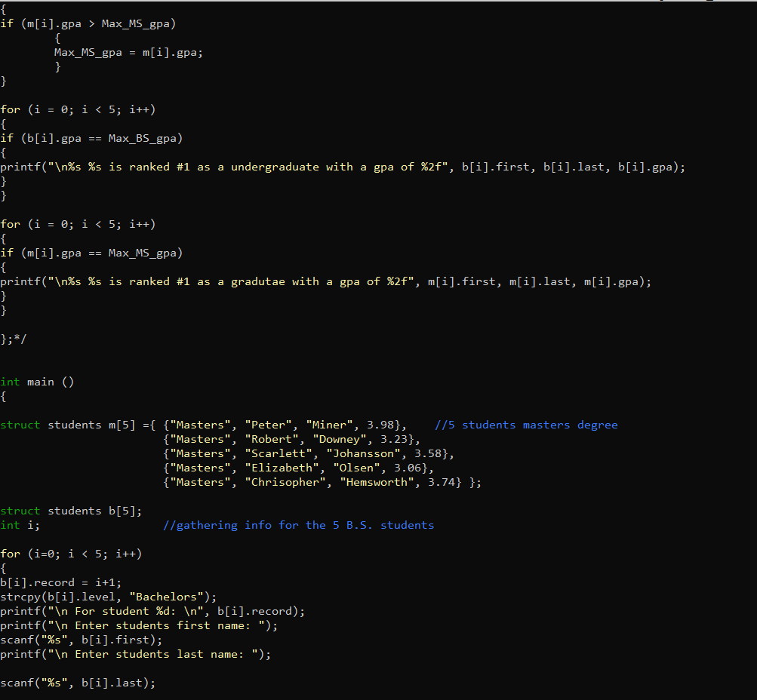Click the comment '//gathering info for the 5 B.S. students'
Screen dimensions: 757x700
pyautogui.click(x=298, y=525)
